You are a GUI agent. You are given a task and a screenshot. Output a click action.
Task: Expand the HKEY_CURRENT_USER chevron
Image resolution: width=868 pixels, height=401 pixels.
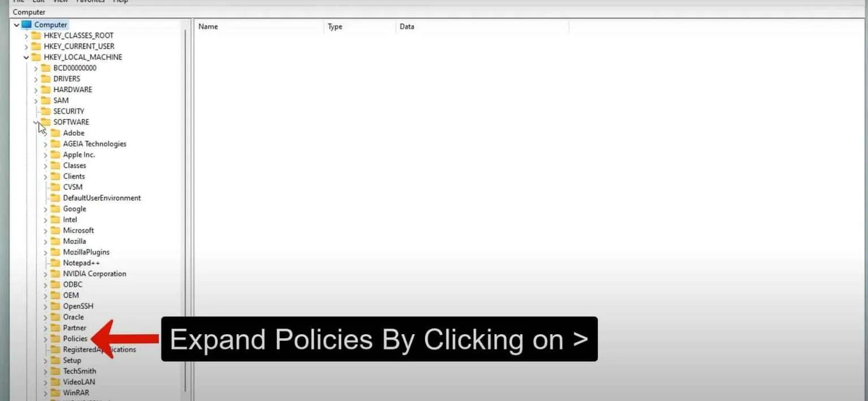coord(26,47)
